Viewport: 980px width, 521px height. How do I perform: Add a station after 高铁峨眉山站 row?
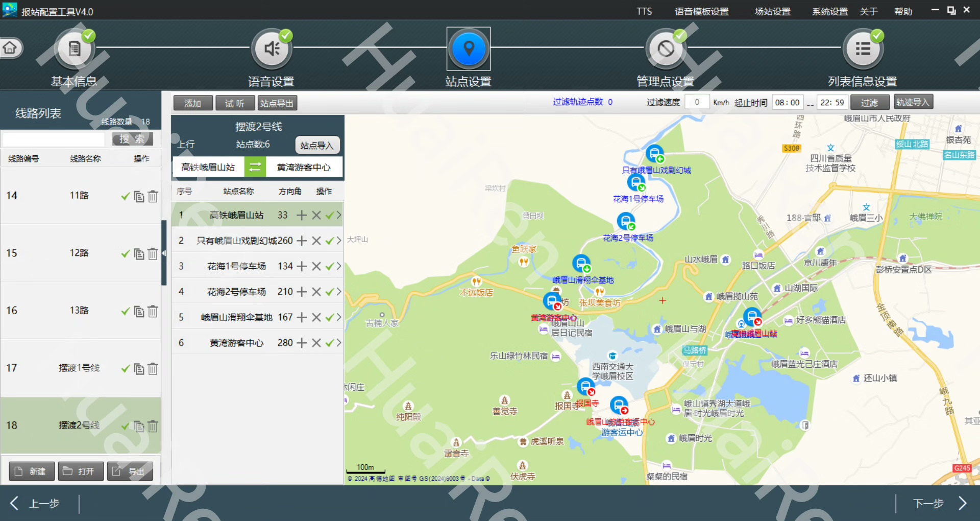click(x=302, y=215)
